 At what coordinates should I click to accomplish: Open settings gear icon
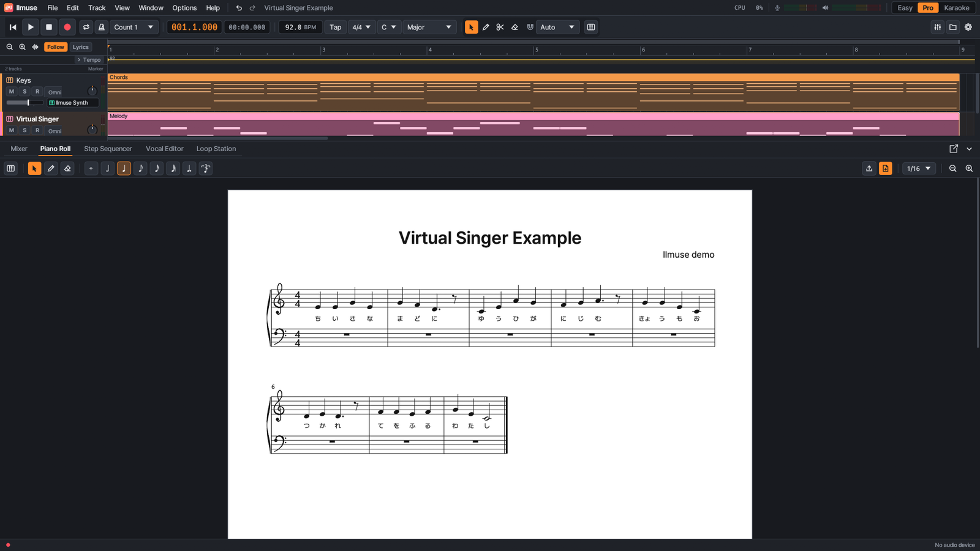point(968,27)
